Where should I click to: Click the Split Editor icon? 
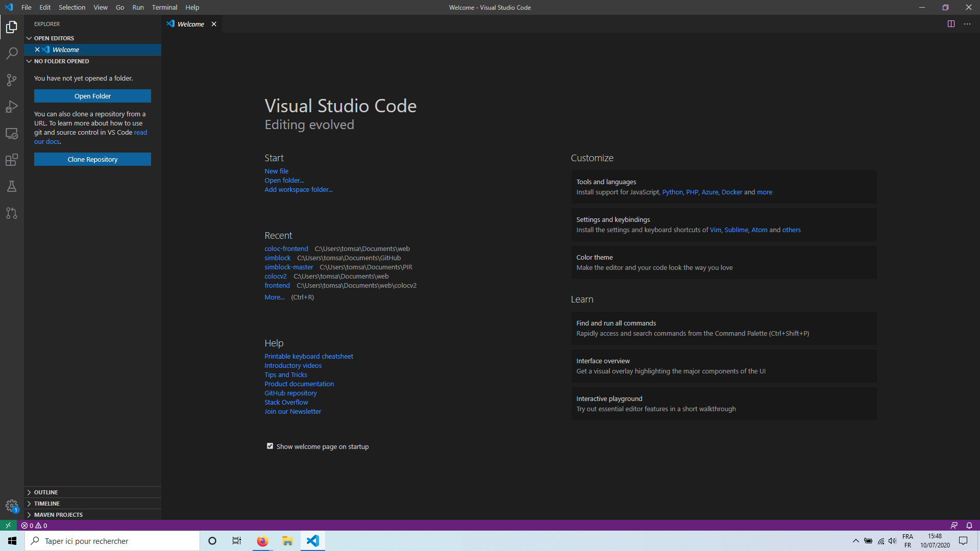coord(951,23)
